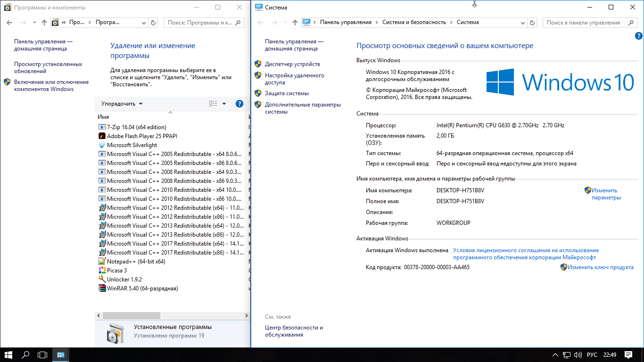Open the network status tray icon
Viewport: 644px width, 362px height.
pos(567,354)
